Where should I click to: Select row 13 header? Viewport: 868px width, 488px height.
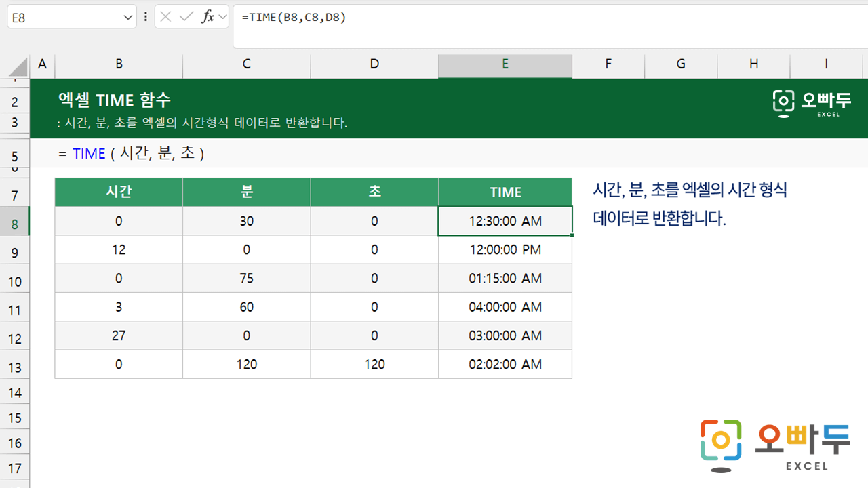point(15,367)
